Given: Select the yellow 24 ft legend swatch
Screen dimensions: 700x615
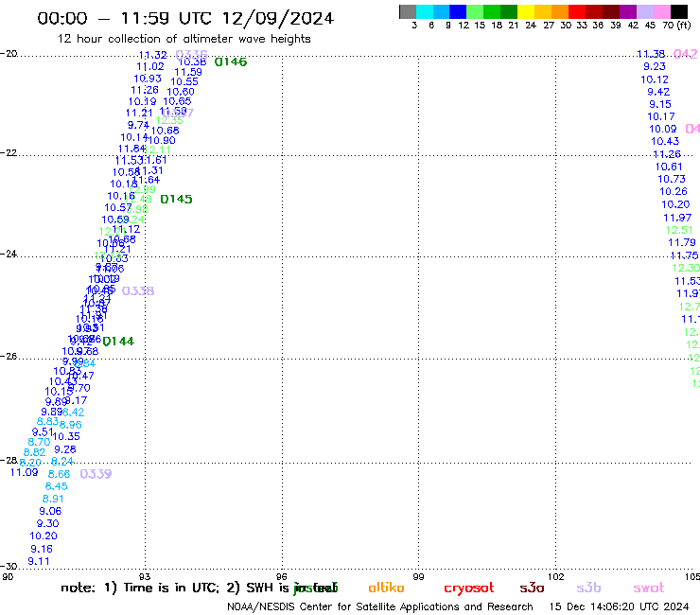Looking at the screenshot, I should (526, 11).
